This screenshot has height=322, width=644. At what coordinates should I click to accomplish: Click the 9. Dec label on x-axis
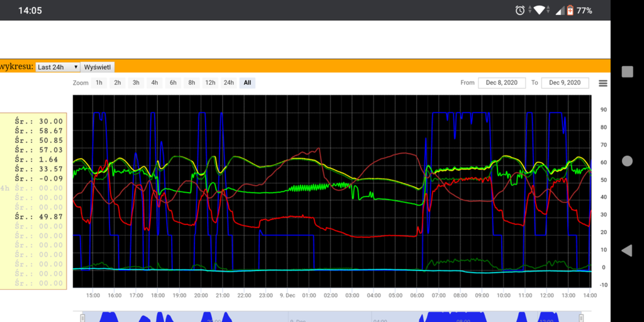pos(287,296)
